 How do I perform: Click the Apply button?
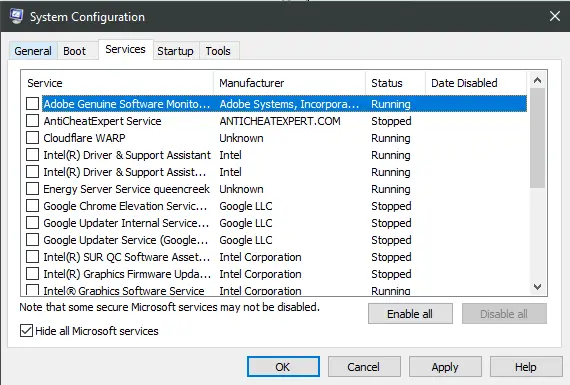tap(445, 366)
